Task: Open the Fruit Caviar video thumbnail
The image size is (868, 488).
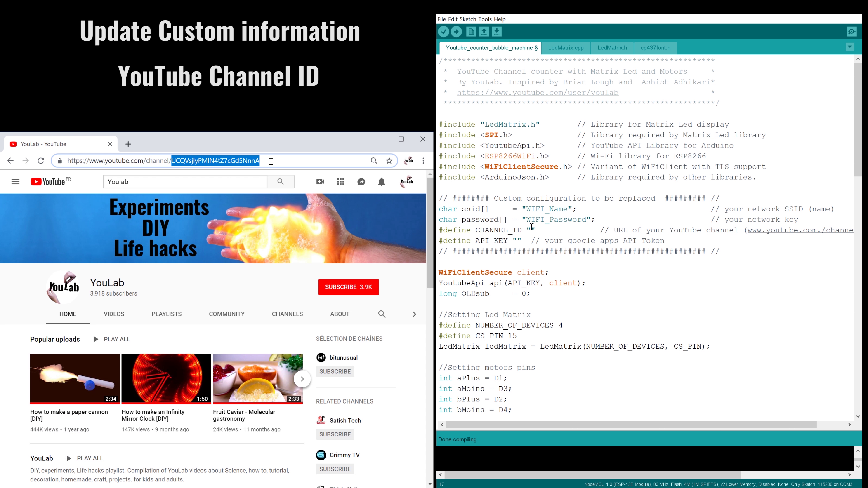Action: (258, 379)
